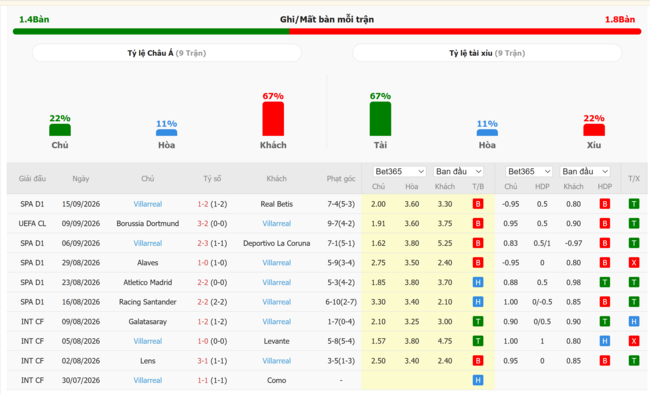Click red B T/B badge in Lens row
Image resolution: width=650 pixels, height=395 pixels.
[478, 361]
